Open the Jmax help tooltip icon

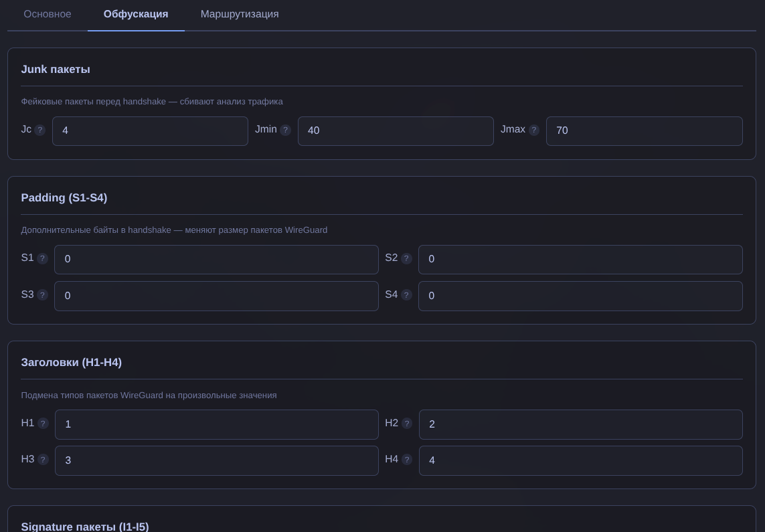[x=534, y=130]
